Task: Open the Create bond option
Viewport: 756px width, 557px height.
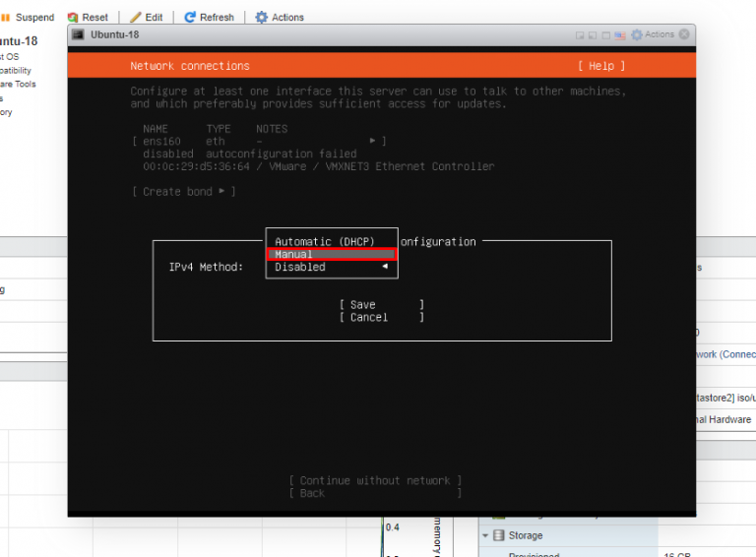Action: (184, 192)
